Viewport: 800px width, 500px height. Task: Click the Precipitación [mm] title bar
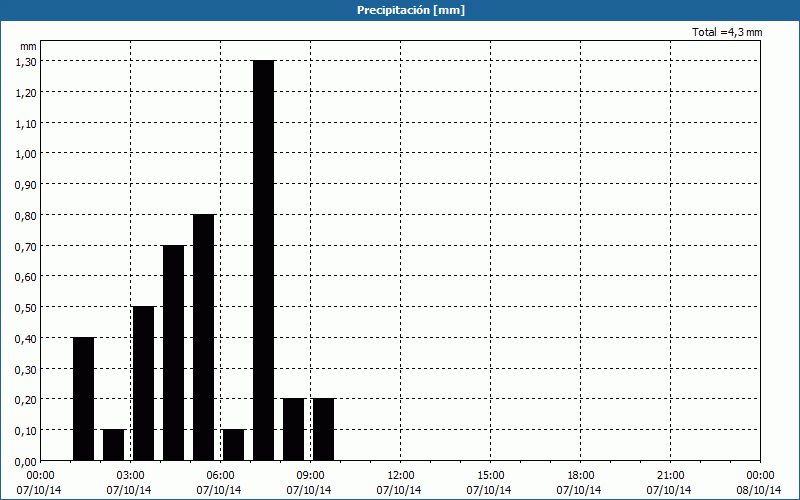point(400,10)
